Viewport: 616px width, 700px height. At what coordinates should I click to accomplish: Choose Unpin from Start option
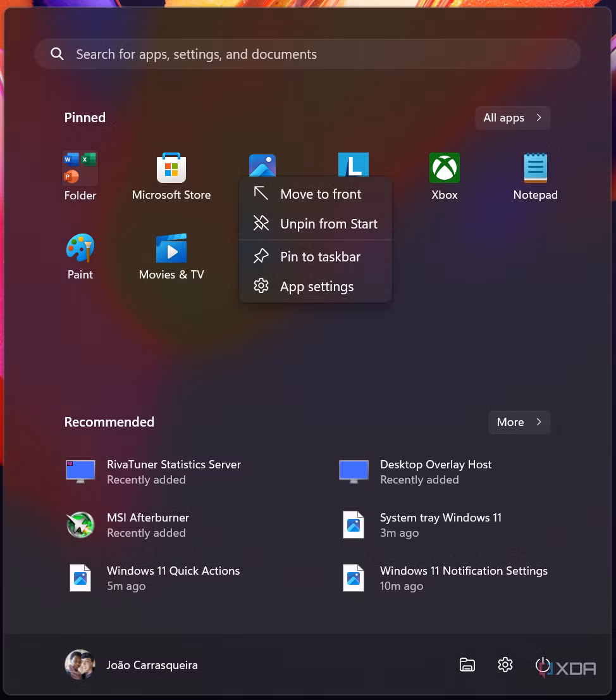[x=328, y=223]
